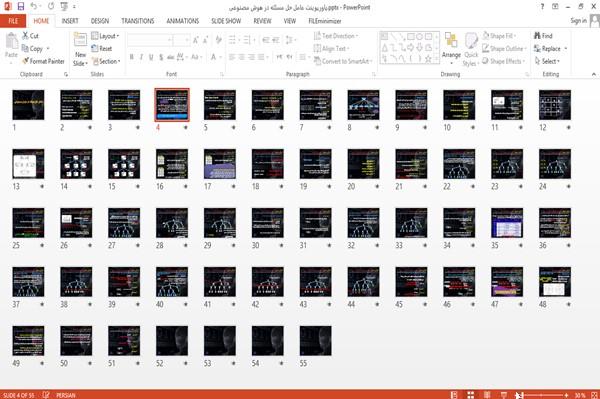Click Slide Sorter view button in status bar
This screenshot has width=600, height=399.
471,395
